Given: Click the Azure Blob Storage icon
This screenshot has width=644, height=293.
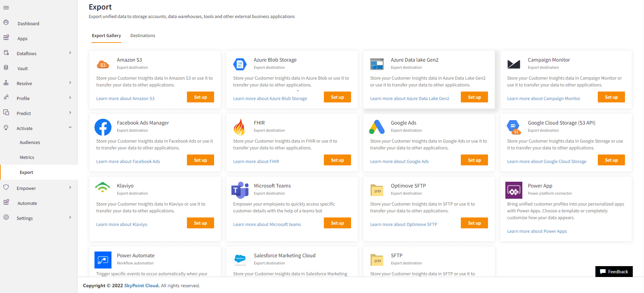Looking at the screenshot, I should pyautogui.click(x=240, y=64).
